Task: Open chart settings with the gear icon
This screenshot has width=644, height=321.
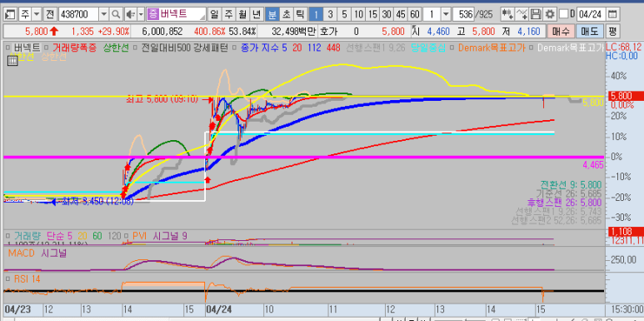Action: (550, 14)
